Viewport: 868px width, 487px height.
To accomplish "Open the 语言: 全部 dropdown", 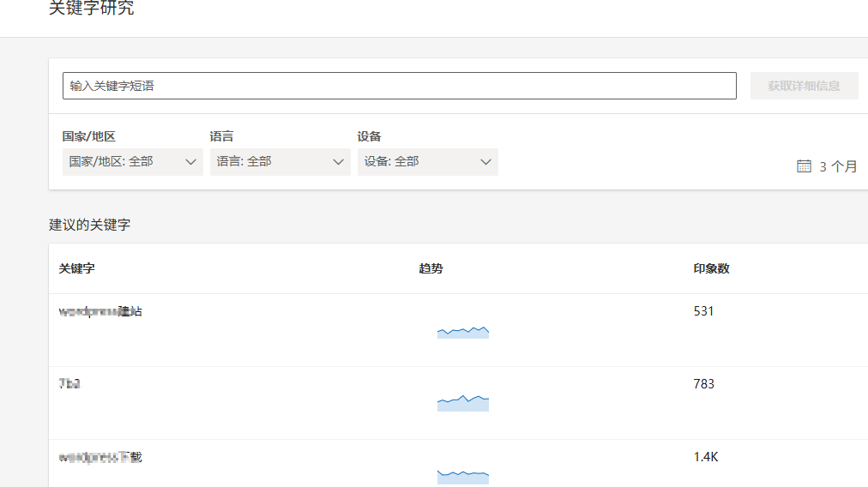I will pyautogui.click(x=280, y=161).
